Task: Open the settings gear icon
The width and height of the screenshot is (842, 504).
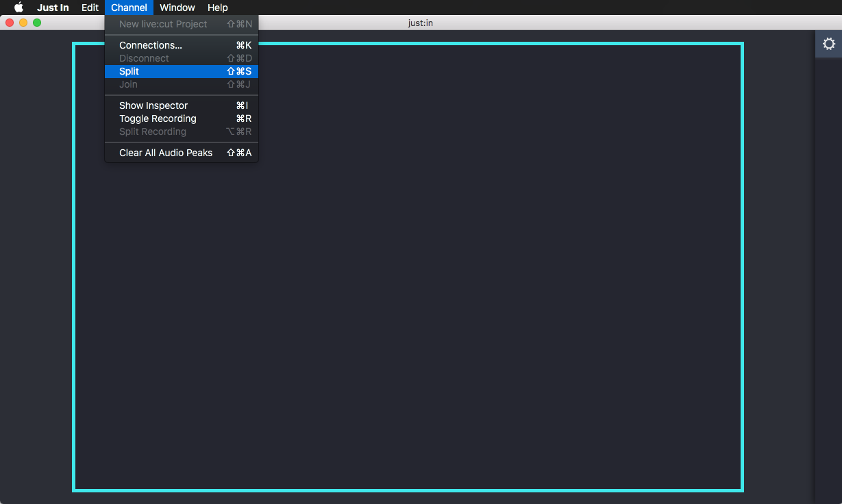Action: tap(828, 44)
